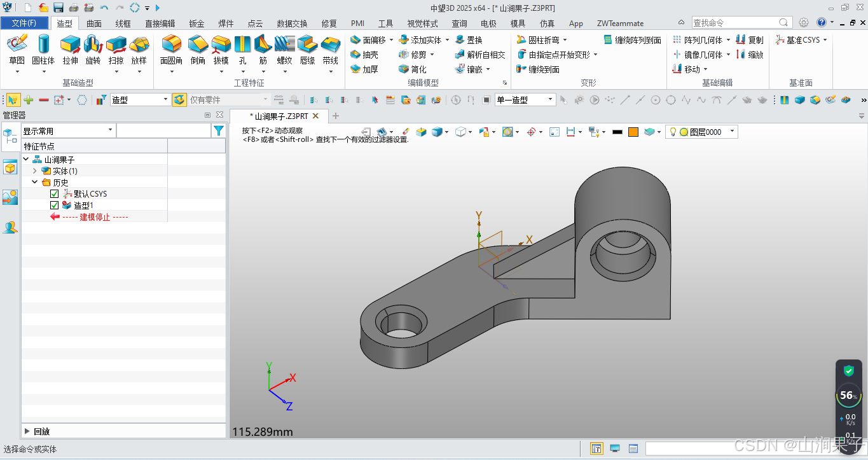Screen dimensions: 868x460
Task: Open the 添加实体 dropdown arrow
Action: (x=447, y=39)
